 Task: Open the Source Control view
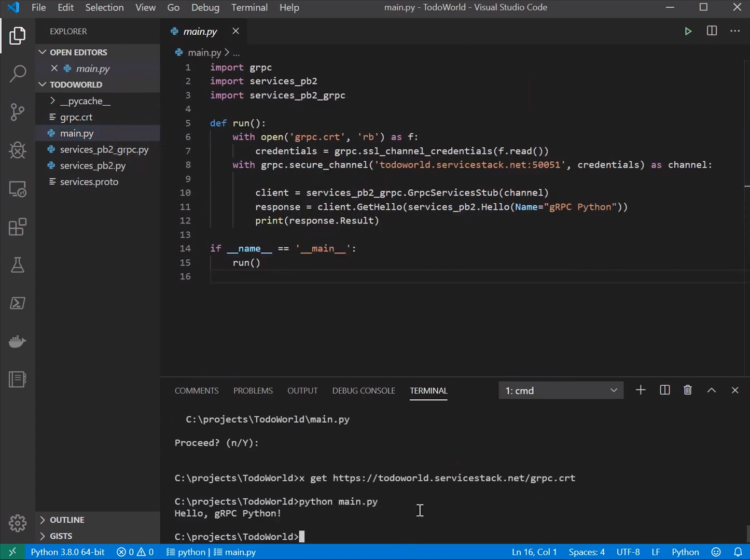tap(17, 112)
